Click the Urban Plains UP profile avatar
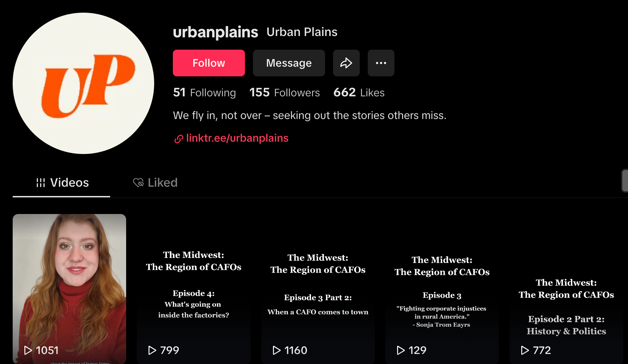Viewport: 628px width, 364px height. (x=83, y=83)
